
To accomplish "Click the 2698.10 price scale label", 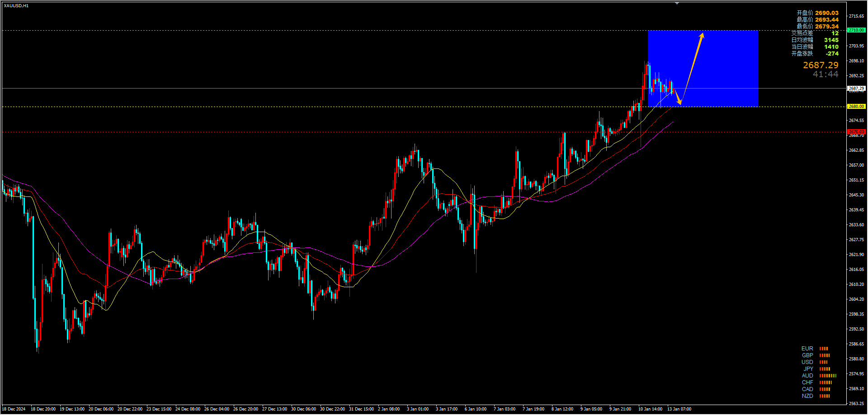I will pyautogui.click(x=856, y=61).
